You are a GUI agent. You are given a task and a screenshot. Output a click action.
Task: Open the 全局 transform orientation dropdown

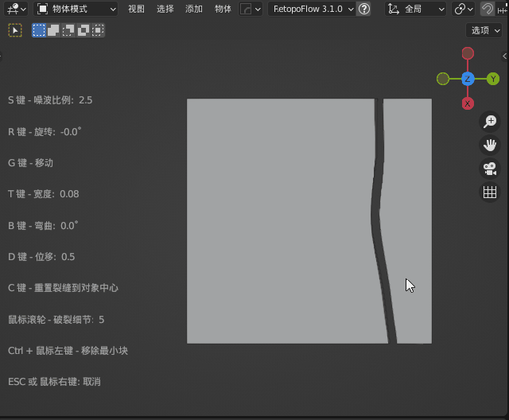click(x=415, y=9)
